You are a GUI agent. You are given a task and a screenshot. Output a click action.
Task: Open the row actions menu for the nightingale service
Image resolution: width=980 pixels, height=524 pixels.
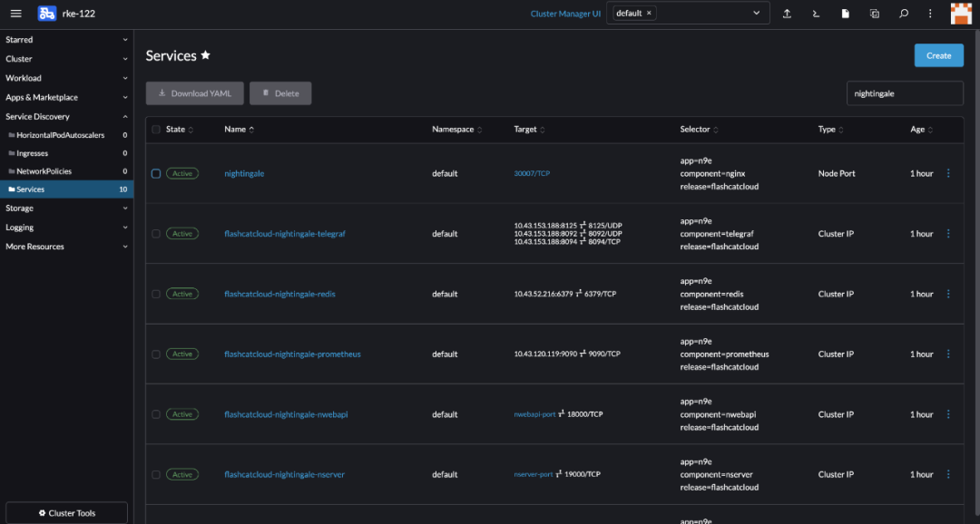948,173
